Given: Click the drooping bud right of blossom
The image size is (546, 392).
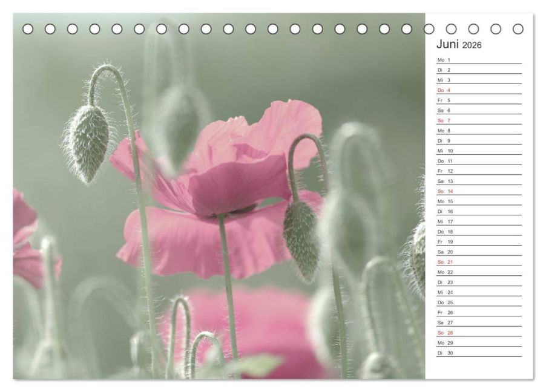Looking at the screenshot, I should coord(301,240).
